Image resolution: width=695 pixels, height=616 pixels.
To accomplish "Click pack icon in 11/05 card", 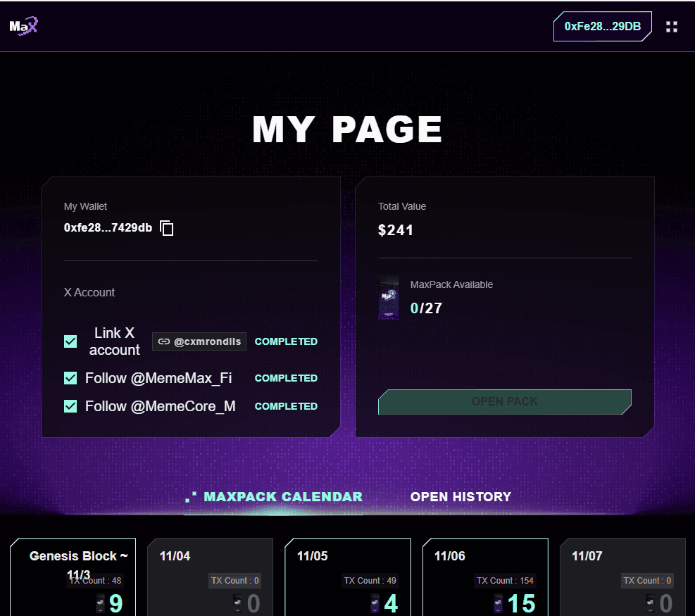I will tap(375, 603).
